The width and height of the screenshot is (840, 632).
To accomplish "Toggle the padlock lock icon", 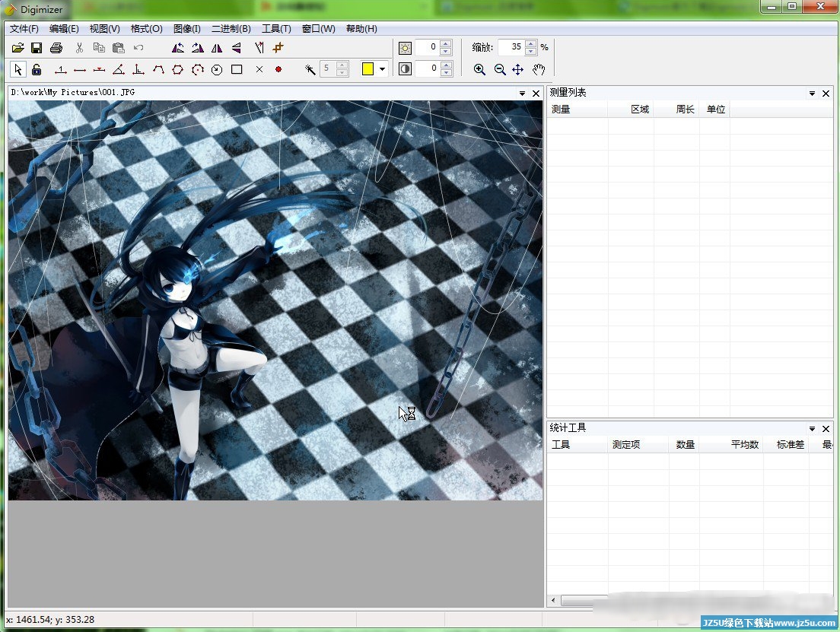I will (x=37, y=69).
